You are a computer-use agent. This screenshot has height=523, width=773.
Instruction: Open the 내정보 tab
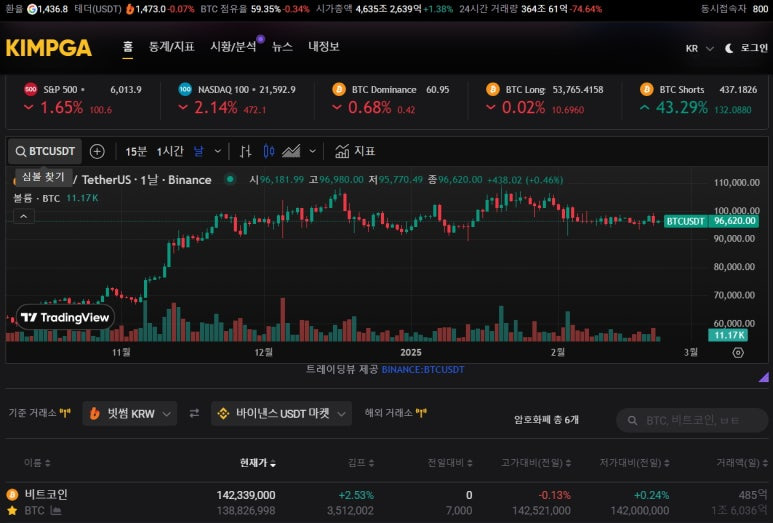click(324, 47)
